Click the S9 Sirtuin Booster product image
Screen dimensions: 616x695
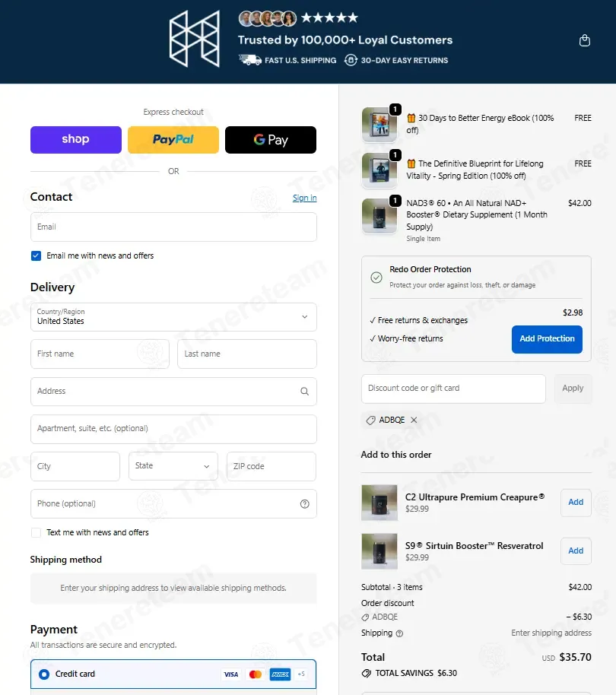379,551
